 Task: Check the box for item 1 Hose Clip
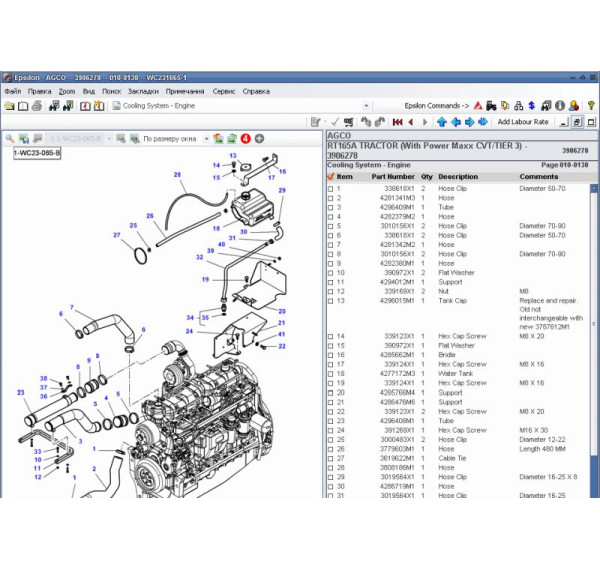[331, 188]
